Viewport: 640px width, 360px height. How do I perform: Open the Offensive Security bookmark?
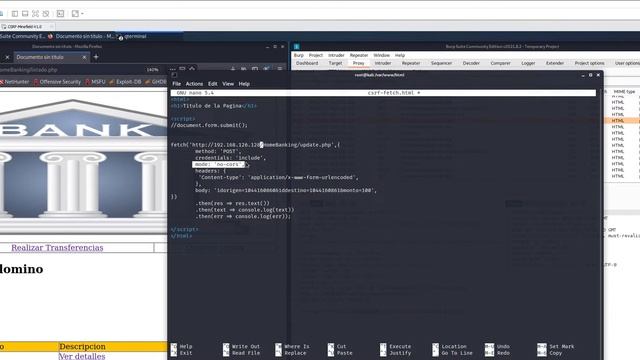(57, 82)
